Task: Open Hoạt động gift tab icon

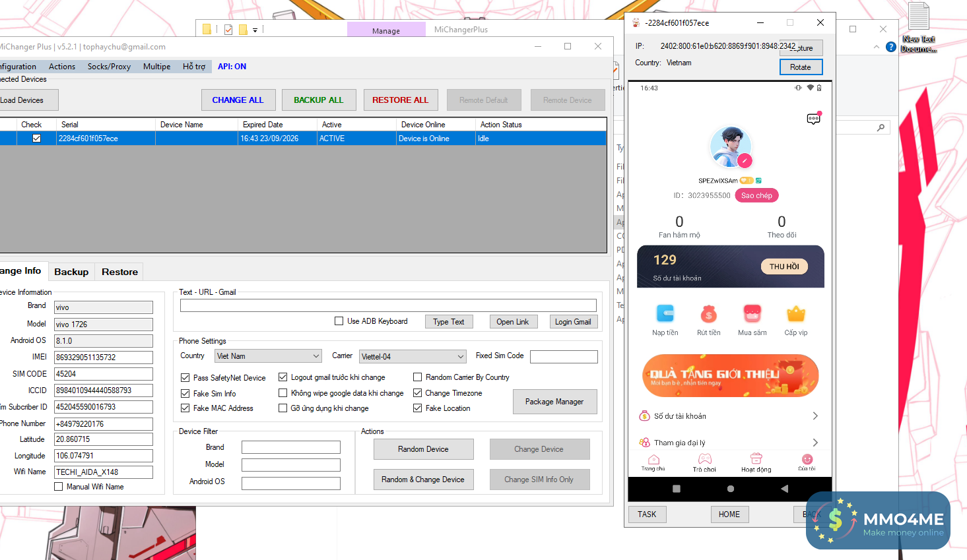Action: pyautogui.click(x=756, y=460)
